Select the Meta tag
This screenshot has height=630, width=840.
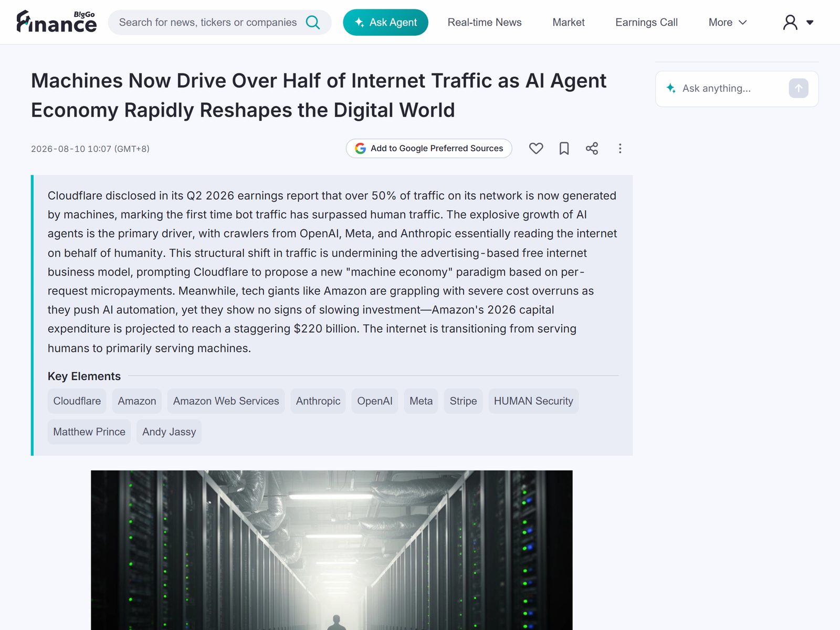tap(421, 401)
